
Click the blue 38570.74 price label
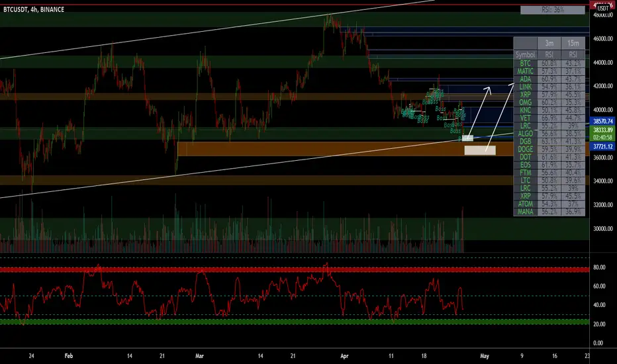pyautogui.click(x=603, y=121)
